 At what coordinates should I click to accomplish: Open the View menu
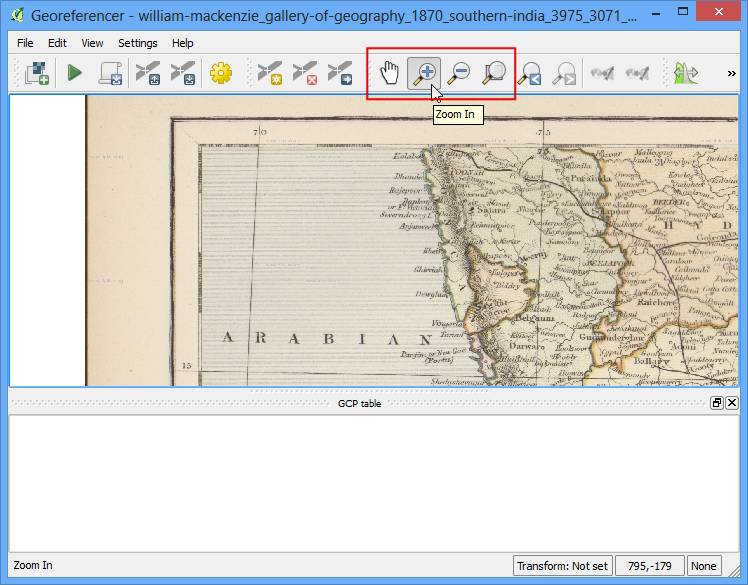click(x=92, y=43)
